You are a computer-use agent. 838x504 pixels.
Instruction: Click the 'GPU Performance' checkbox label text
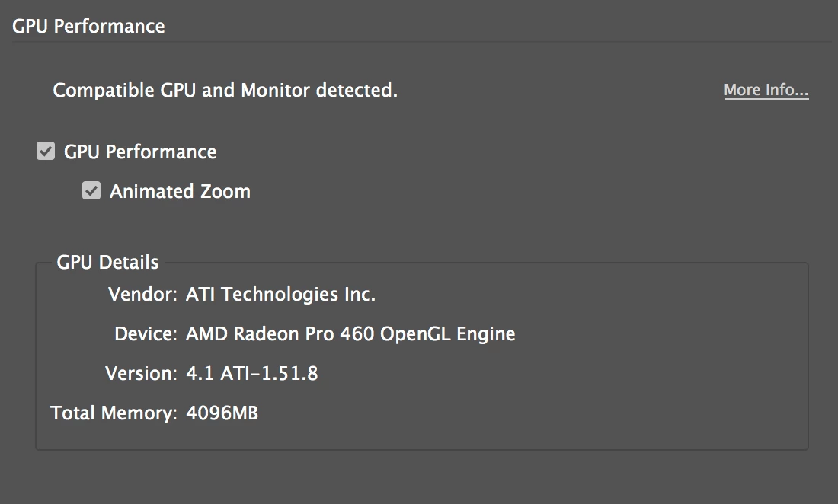tap(140, 152)
